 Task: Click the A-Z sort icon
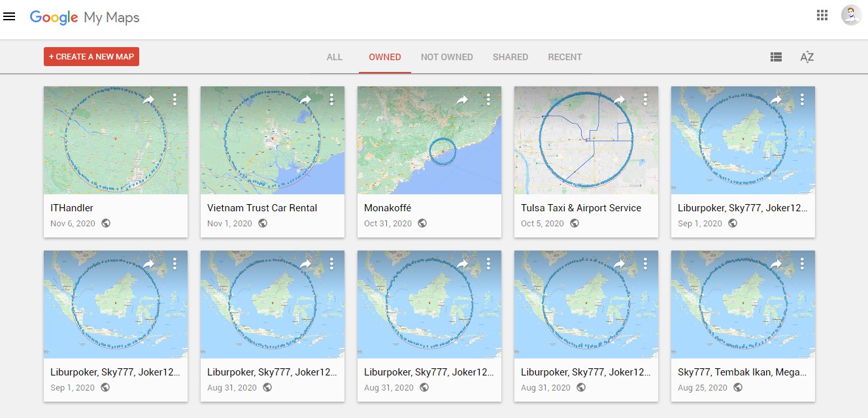[807, 57]
